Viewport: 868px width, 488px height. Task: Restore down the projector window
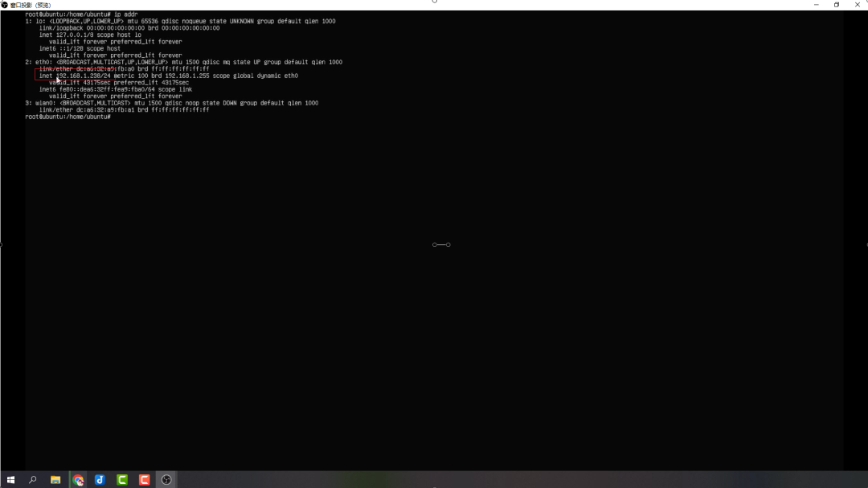tap(837, 5)
